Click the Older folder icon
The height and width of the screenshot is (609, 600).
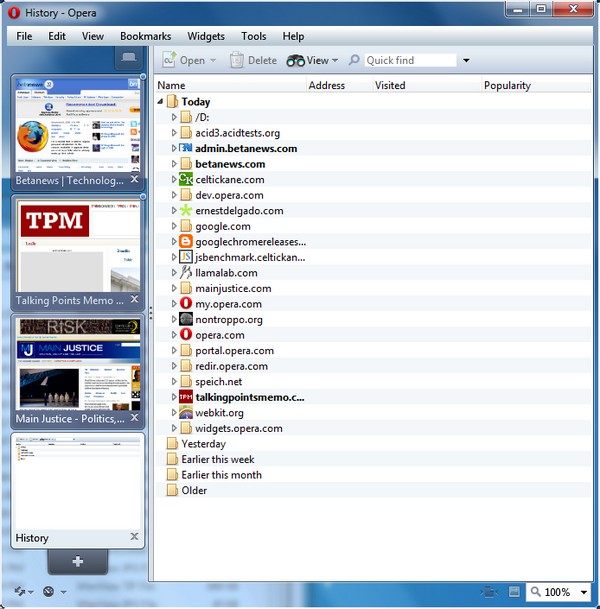coord(172,490)
